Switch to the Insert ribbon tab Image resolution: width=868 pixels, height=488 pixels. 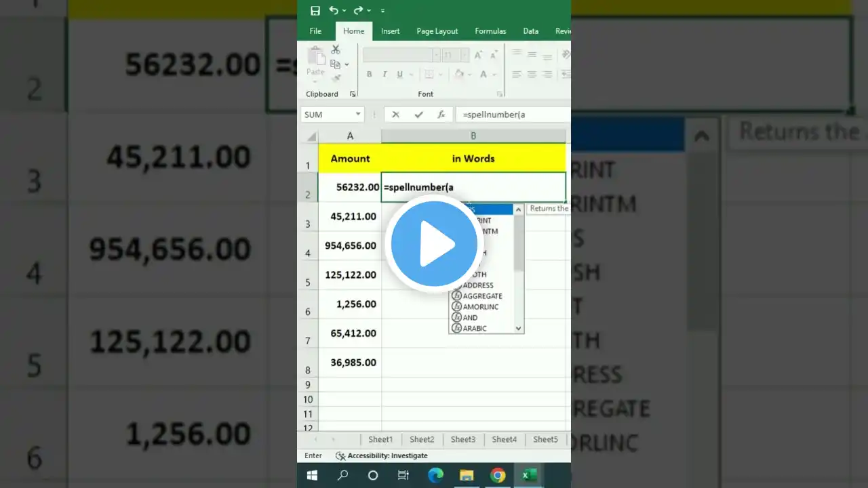click(x=391, y=31)
